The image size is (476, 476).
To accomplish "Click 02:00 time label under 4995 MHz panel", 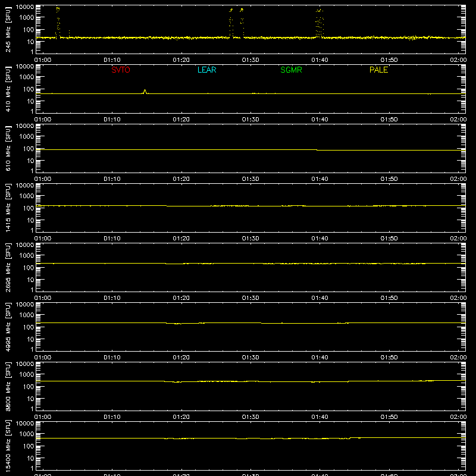I will click(x=458, y=358).
